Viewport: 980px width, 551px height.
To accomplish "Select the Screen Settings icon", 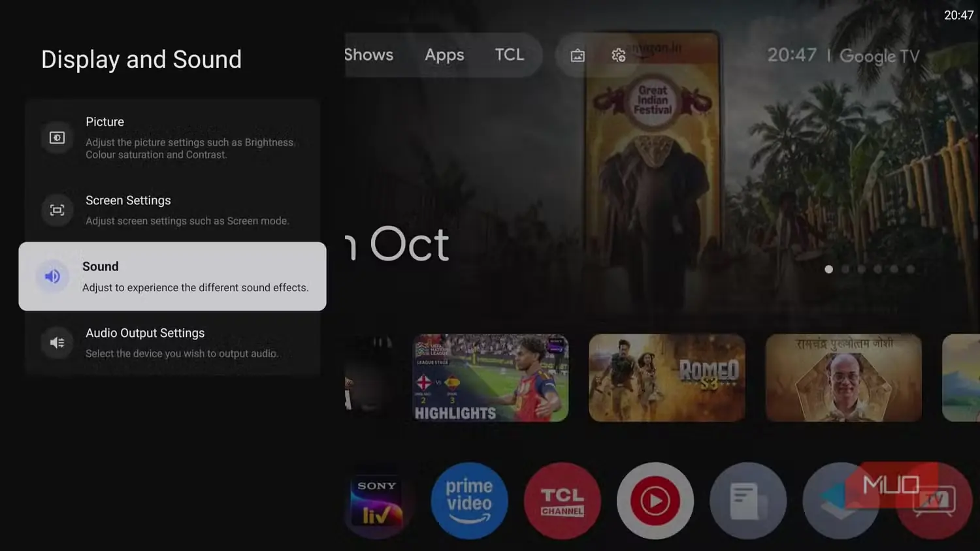I will [57, 210].
